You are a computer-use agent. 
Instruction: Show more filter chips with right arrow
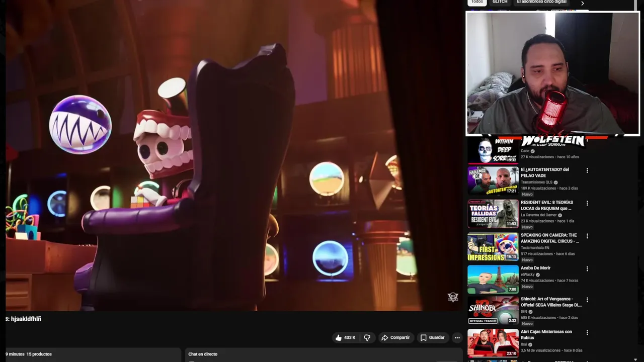coord(583,3)
